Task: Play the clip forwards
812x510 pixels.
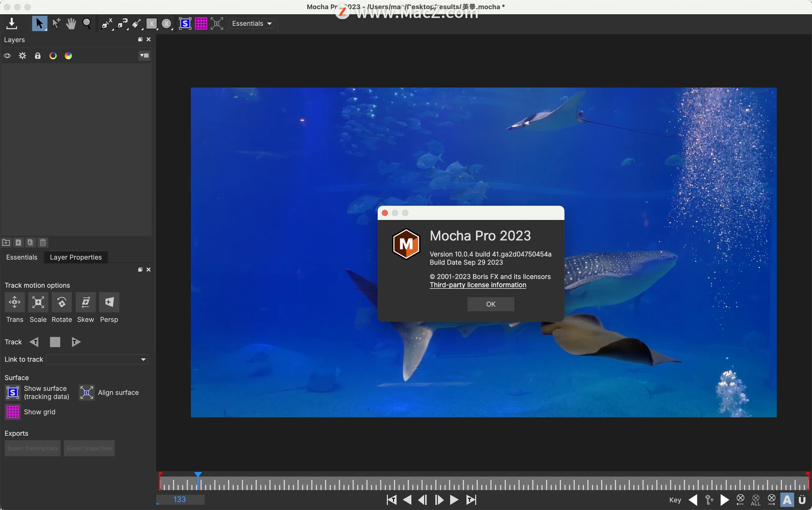Action: [454, 500]
